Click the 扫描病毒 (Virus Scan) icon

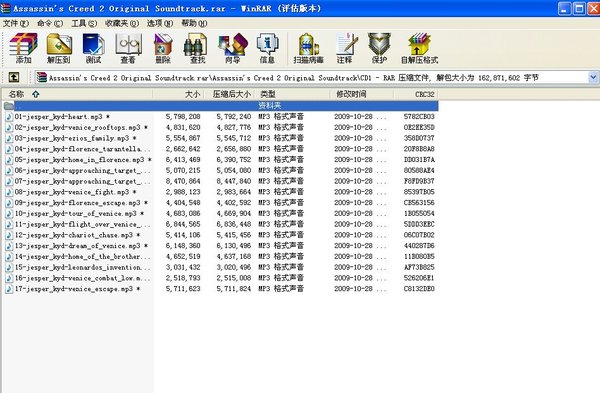(x=308, y=48)
